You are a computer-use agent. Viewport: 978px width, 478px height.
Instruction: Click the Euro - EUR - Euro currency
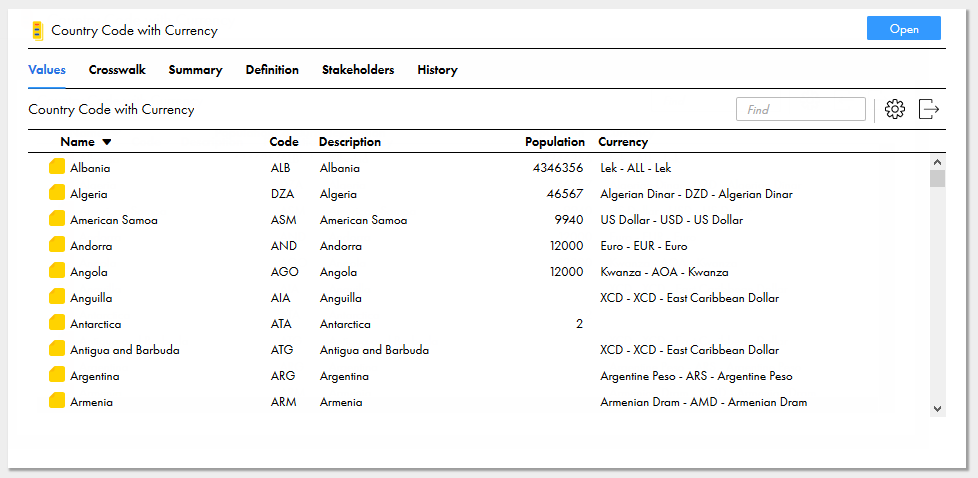click(x=644, y=246)
